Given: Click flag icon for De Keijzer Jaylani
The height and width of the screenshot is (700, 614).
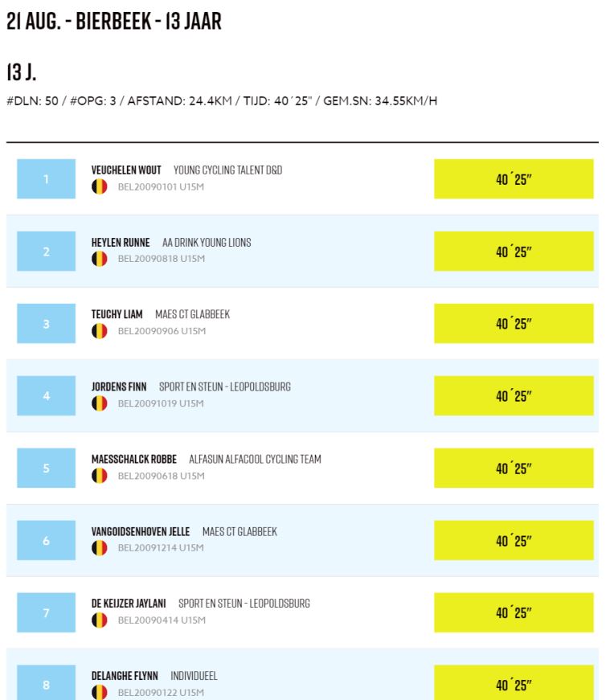Looking at the screenshot, I should pos(100,620).
